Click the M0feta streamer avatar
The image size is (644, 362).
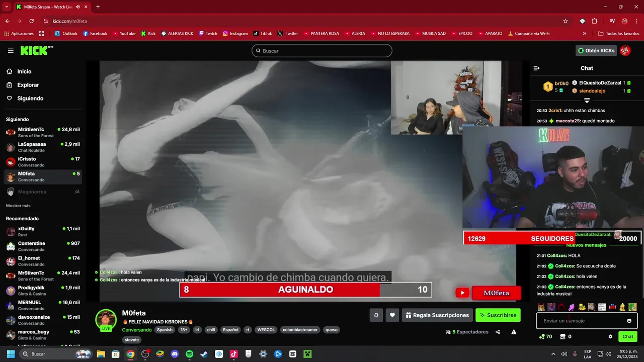[106, 320]
